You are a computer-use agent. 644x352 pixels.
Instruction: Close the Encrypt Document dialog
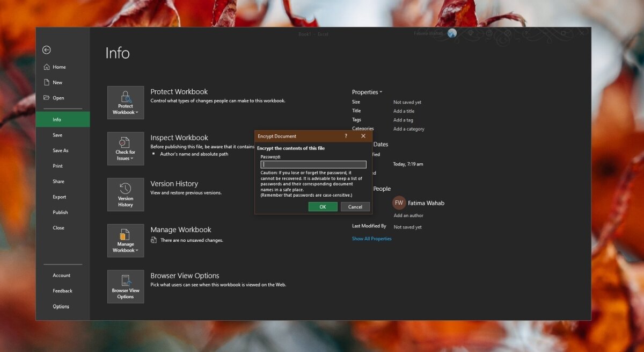point(363,137)
